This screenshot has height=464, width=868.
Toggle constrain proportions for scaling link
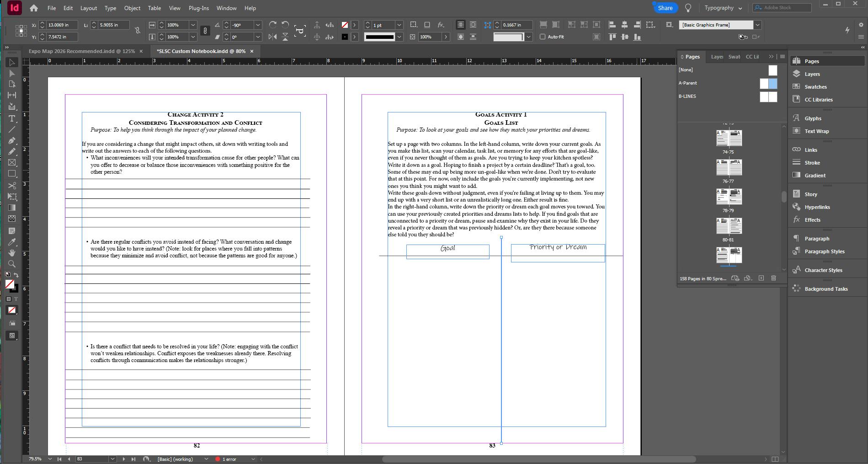pyautogui.click(x=205, y=31)
